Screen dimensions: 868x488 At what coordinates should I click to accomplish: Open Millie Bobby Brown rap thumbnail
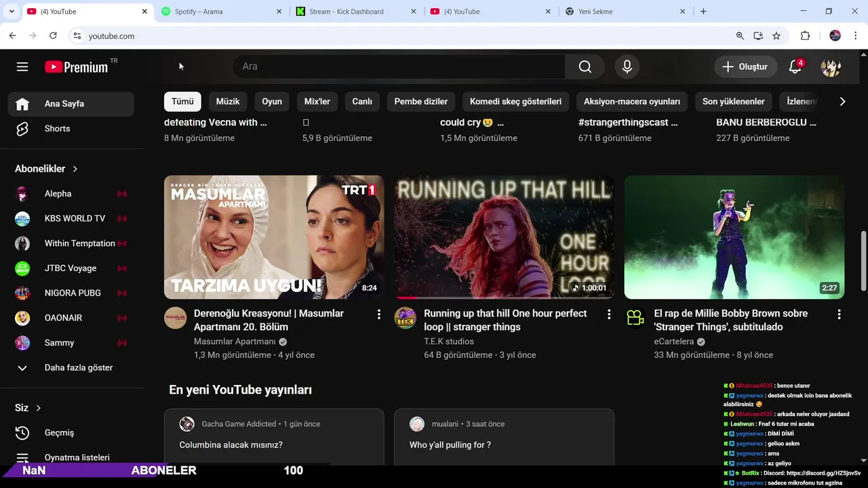click(x=734, y=237)
